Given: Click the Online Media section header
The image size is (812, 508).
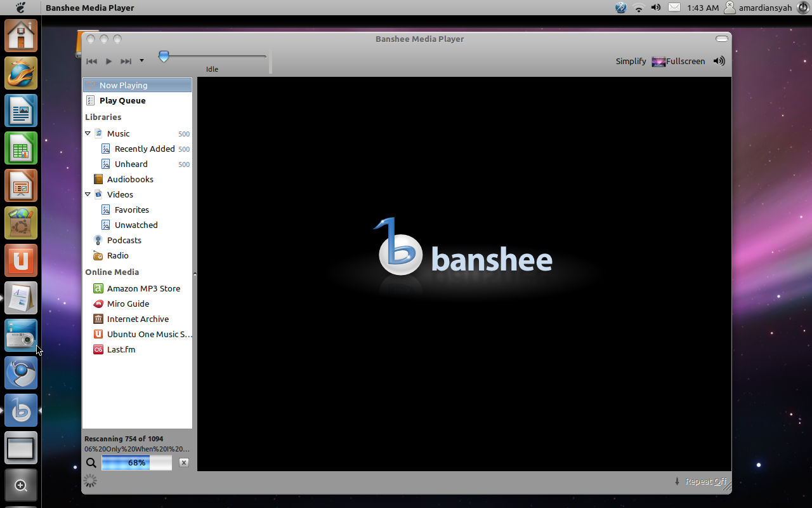Looking at the screenshot, I should pyautogui.click(x=112, y=272).
